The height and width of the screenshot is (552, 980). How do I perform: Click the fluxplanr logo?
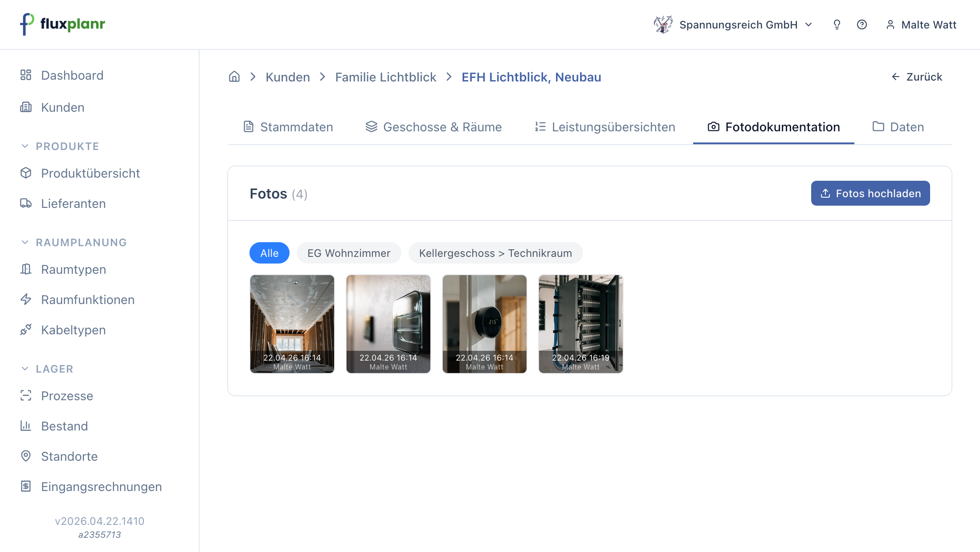[x=62, y=24]
